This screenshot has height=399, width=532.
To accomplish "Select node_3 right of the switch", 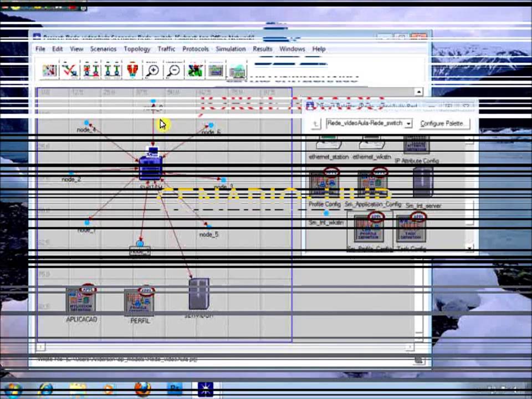I will tap(223, 183).
